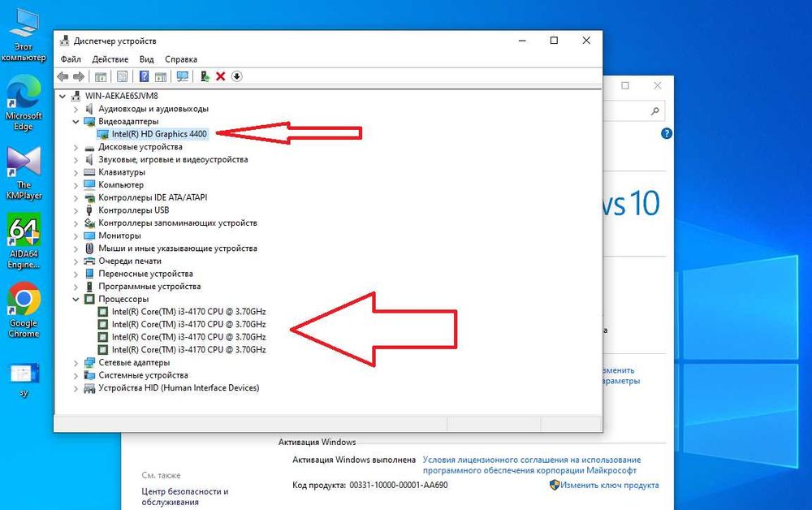
Task: Open AIDA64 Engineer desktop shortcut
Action: tap(24, 241)
